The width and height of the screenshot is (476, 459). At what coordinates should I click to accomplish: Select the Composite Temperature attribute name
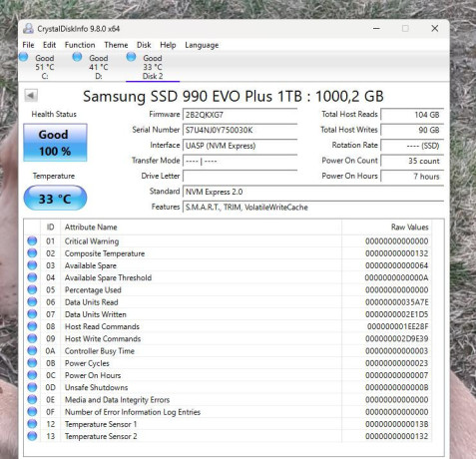pos(105,253)
